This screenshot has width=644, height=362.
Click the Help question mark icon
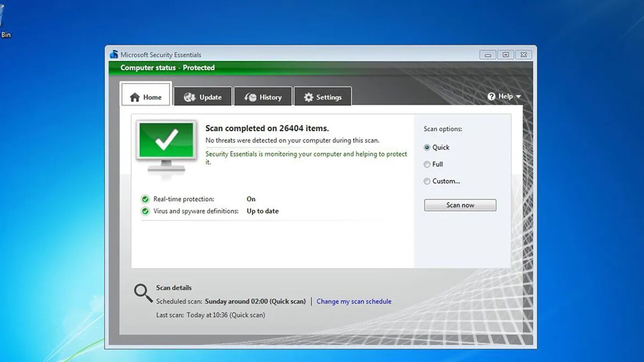[x=491, y=97]
